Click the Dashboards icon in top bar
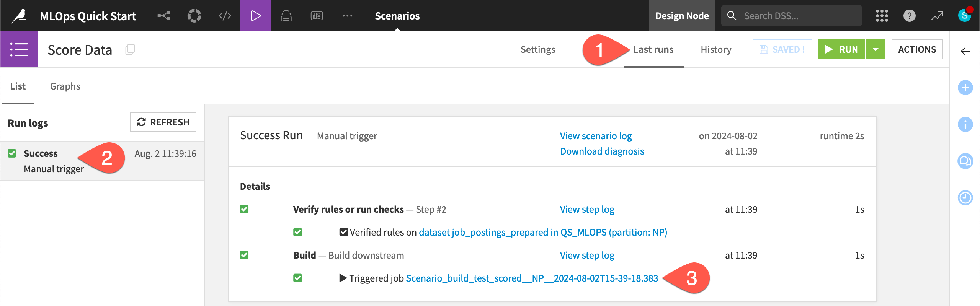Viewport: 980px width, 306px height. point(317,16)
